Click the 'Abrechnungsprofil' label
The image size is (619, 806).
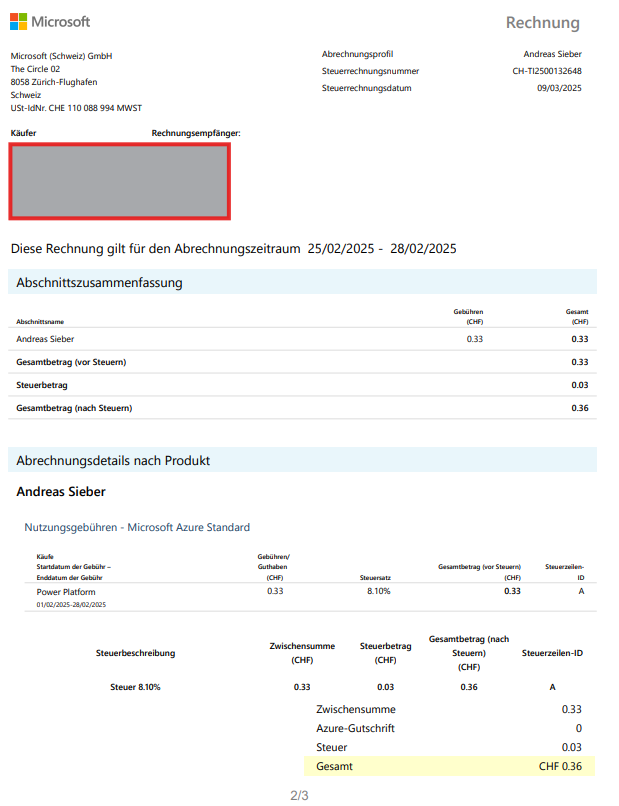click(x=357, y=54)
